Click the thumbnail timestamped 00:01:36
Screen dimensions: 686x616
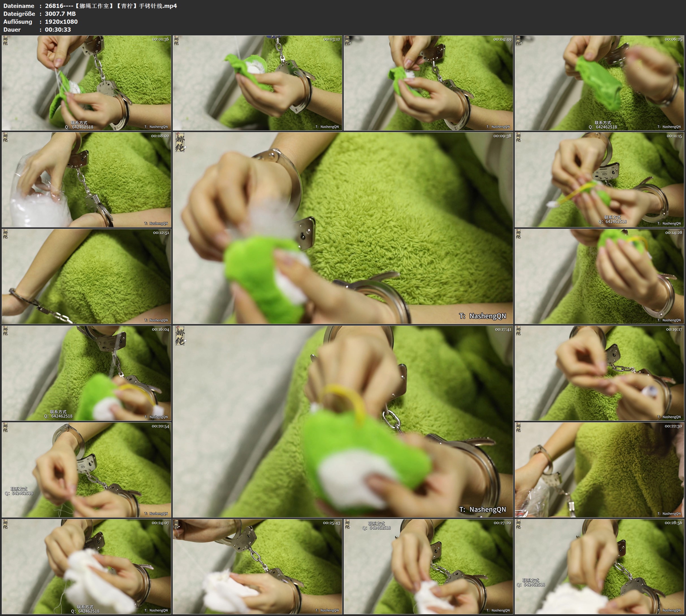[86, 83]
